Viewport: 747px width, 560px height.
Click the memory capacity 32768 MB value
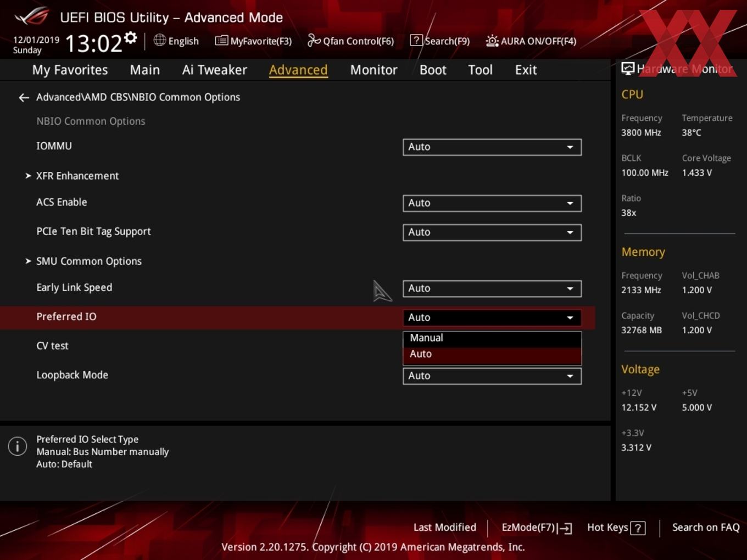[x=642, y=330]
